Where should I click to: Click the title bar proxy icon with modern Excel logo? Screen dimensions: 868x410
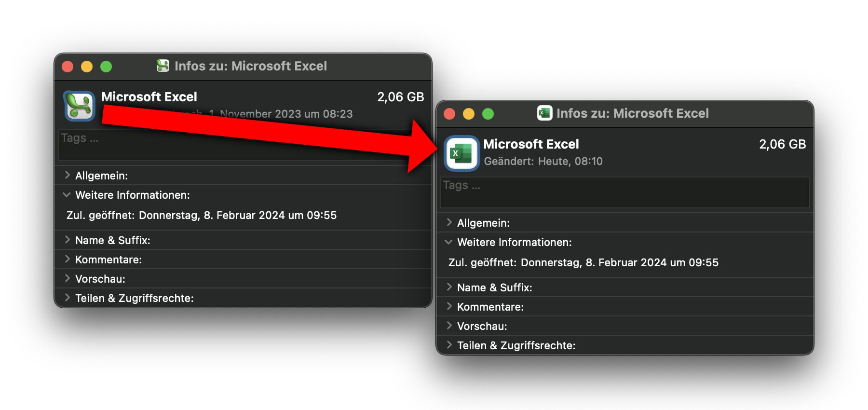pyautogui.click(x=544, y=113)
